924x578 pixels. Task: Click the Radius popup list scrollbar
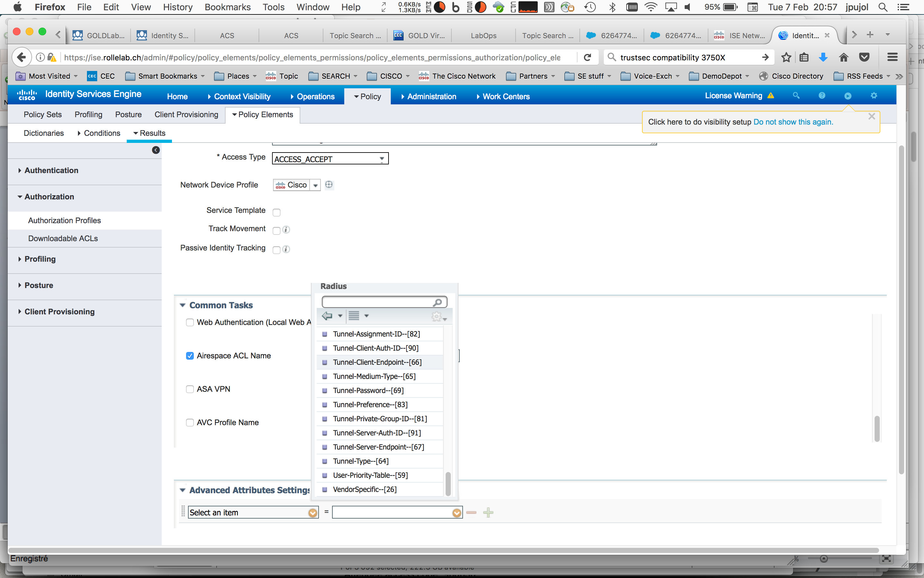(x=448, y=484)
